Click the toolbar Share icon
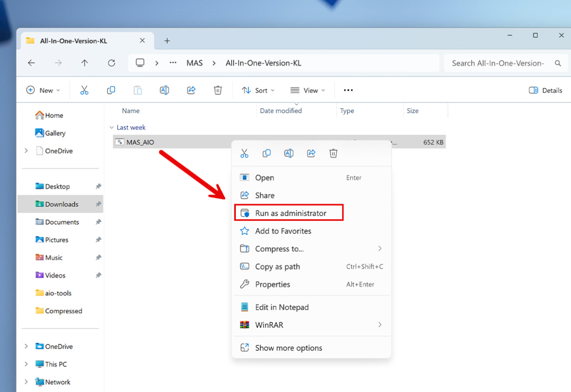Image resolution: width=571 pixels, height=392 pixels. tap(191, 90)
